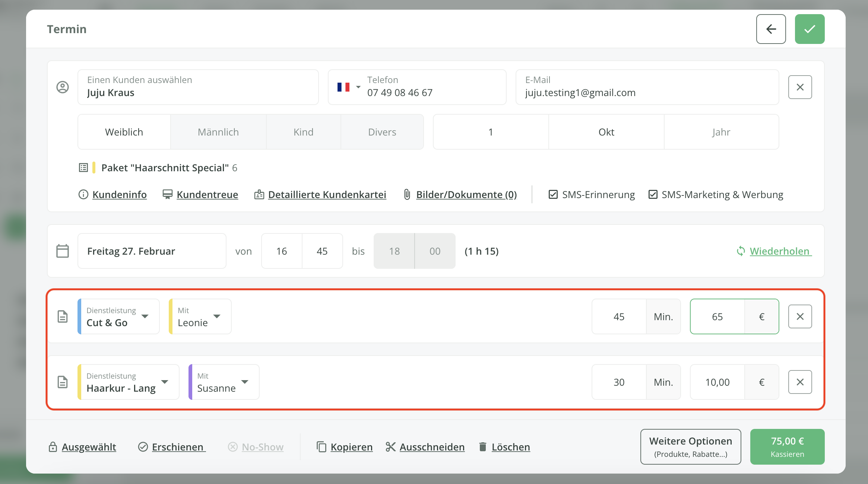This screenshot has width=868, height=484.
Task: Open the Mit Susanne staff dropdown
Action: (245, 382)
